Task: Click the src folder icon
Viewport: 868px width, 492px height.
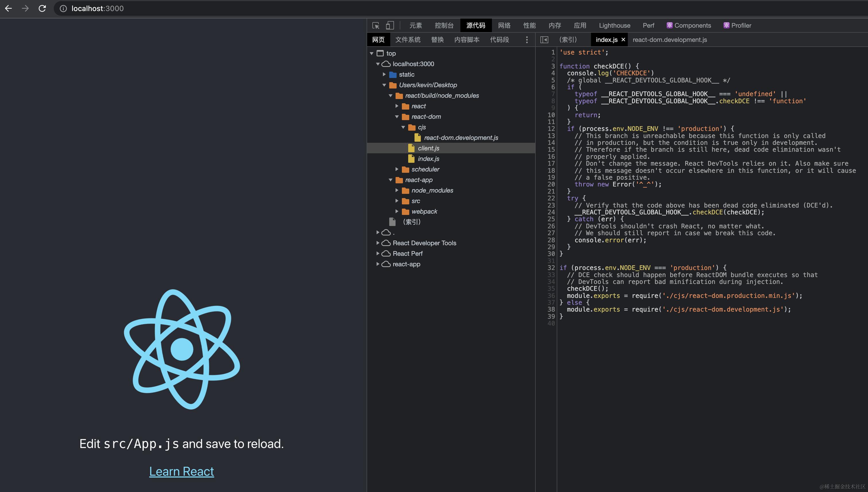Action: click(x=406, y=201)
